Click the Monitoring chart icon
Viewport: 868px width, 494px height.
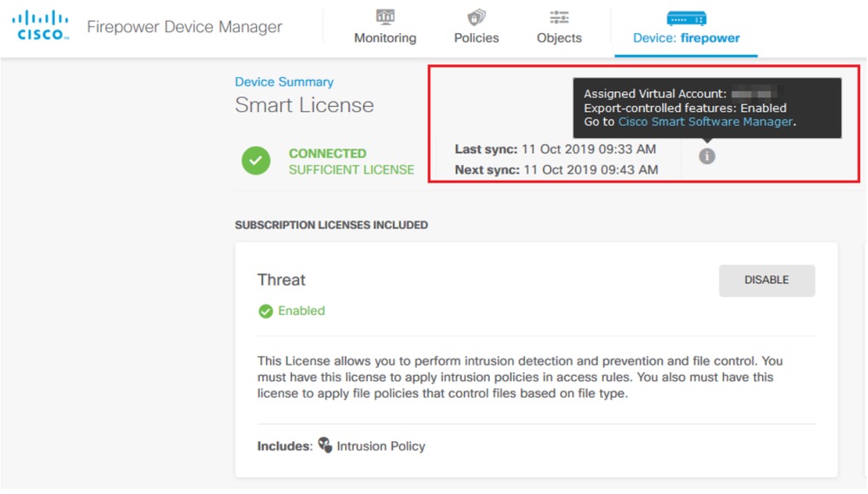pos(385,17)
